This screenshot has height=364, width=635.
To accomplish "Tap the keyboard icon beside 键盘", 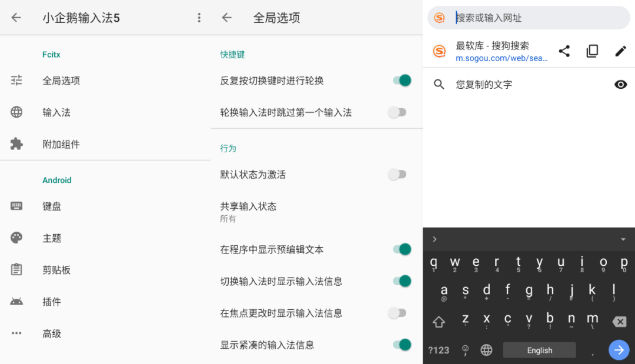I will 16,206.
